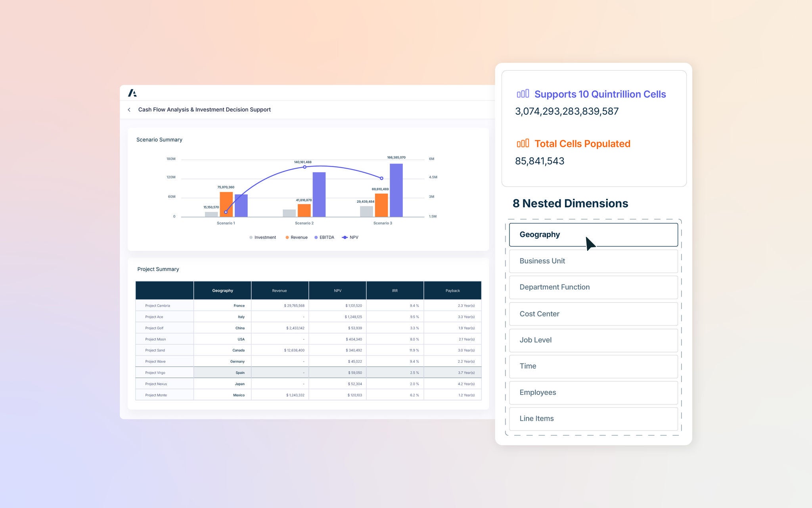
Task: Select the Department Function dimension
Action: coord(593,287)
